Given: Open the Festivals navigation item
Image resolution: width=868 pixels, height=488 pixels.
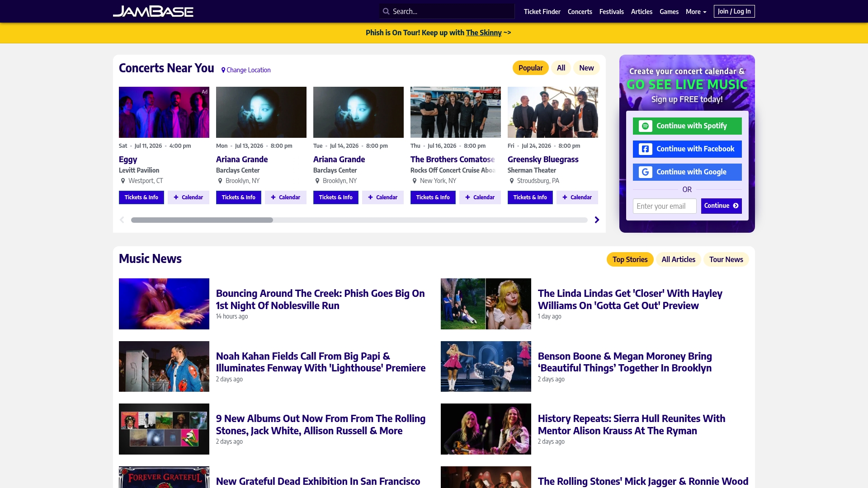Looking at the screenshot, I should [611, 12].
